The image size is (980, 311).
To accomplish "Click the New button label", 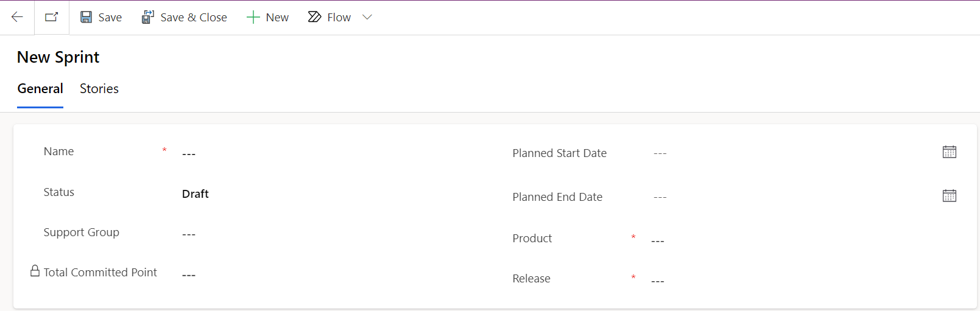I will coord(277,18).
